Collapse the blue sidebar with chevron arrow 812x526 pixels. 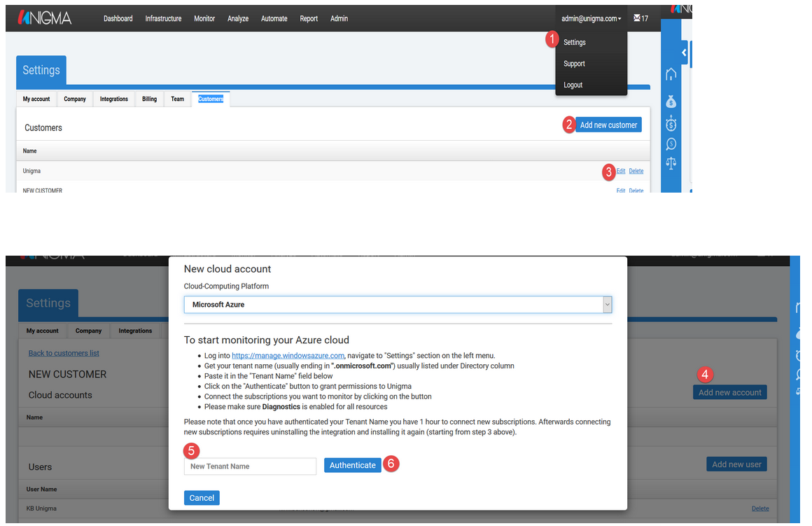(684, 53)
